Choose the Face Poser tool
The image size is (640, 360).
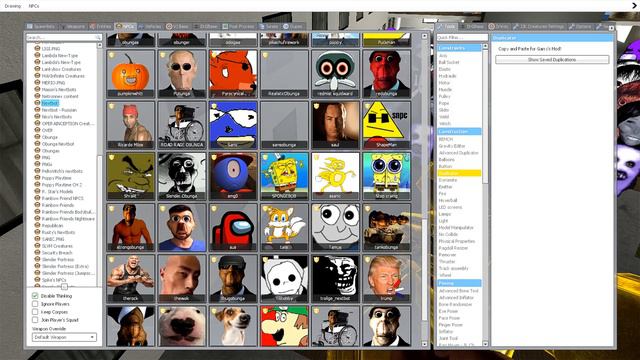click(x=449, y=318)
